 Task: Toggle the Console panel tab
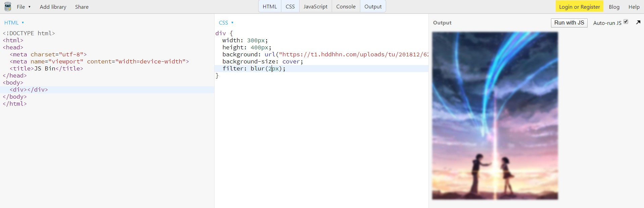(x=346, y=6)
